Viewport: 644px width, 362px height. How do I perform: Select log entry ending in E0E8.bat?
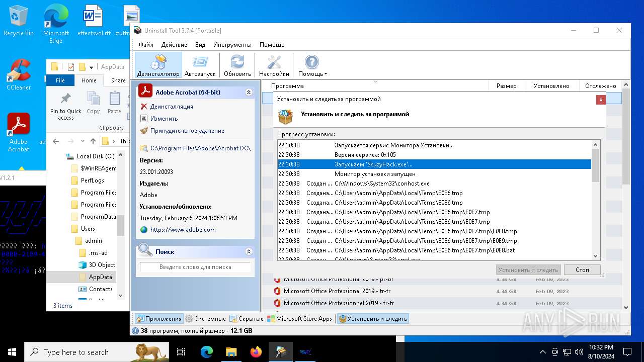[x=434, y=250]
